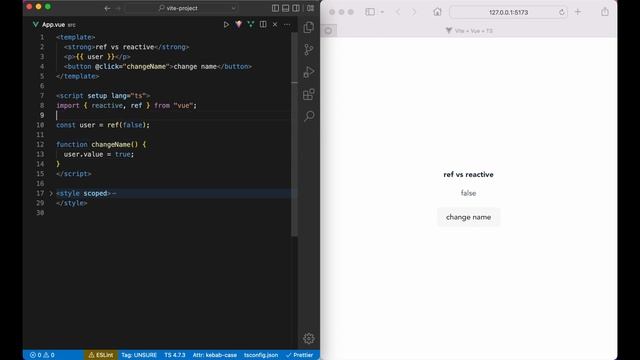Screen dimensions: 640x360
Task: Click the pinned tab icon at Safari's tab bar left
Action: pyautogui.click(x=329, y=31)
